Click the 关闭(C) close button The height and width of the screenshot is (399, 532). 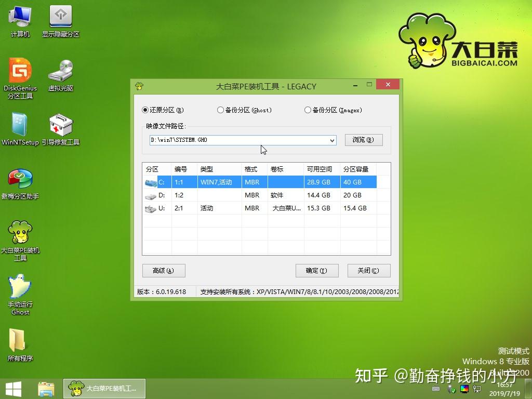coord(369,271)
